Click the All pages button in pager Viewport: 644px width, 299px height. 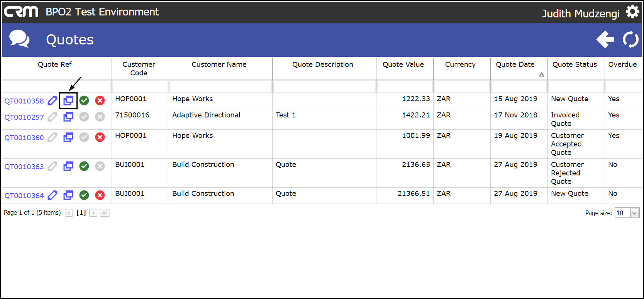point(105,213)
